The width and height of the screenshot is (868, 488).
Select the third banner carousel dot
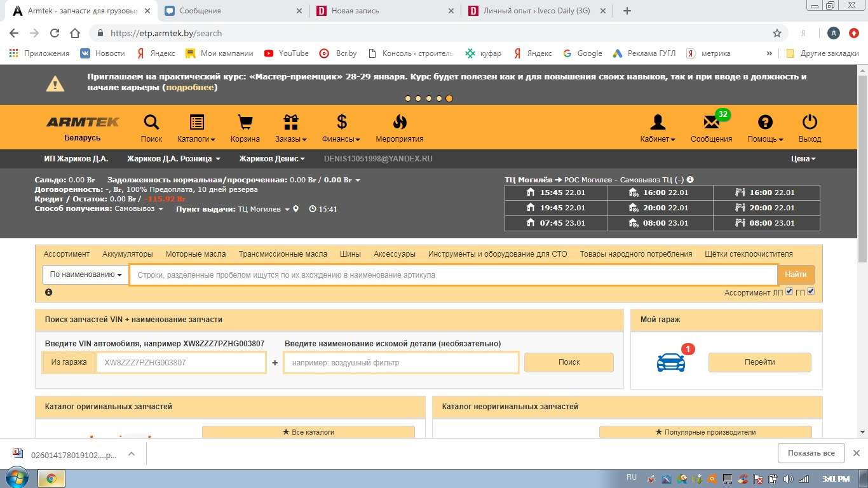click(429, 98)
